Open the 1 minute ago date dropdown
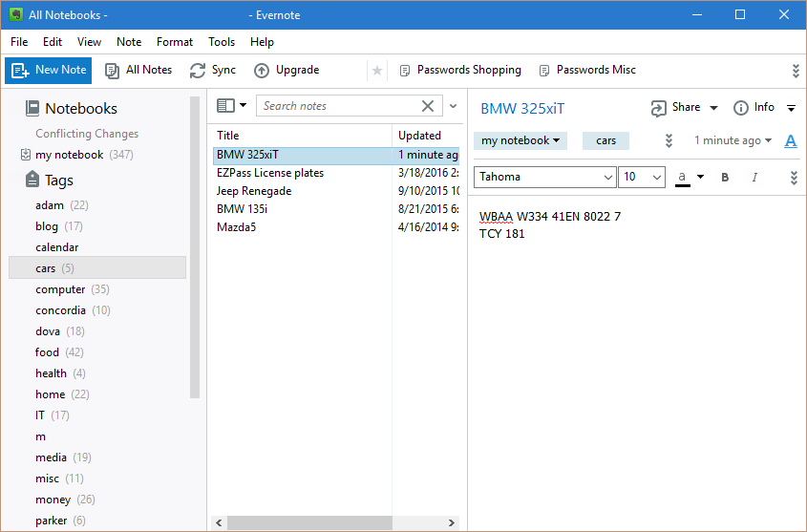 [733, 140]
